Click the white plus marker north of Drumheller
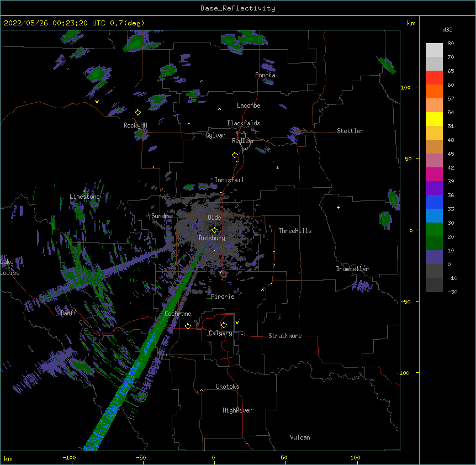This screenshot has height=465, width=476. tap(338, 207)
